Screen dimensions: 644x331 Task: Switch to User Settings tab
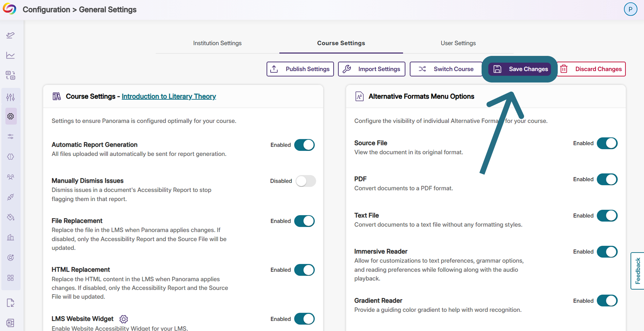pos(458,43)
